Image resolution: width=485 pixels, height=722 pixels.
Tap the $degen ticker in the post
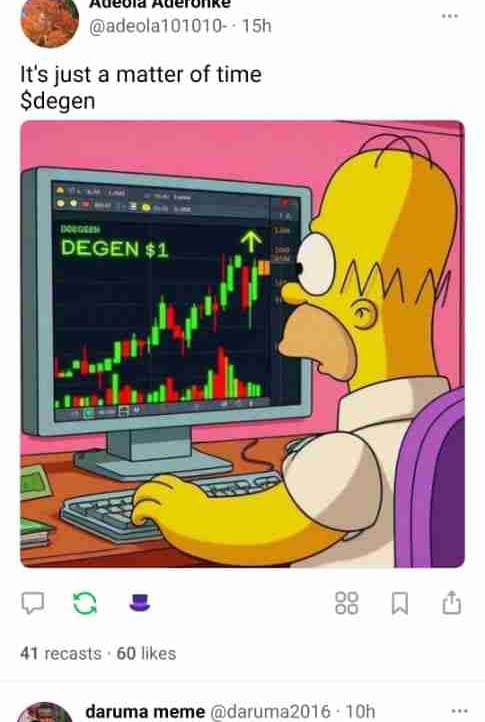click(58, 101)
